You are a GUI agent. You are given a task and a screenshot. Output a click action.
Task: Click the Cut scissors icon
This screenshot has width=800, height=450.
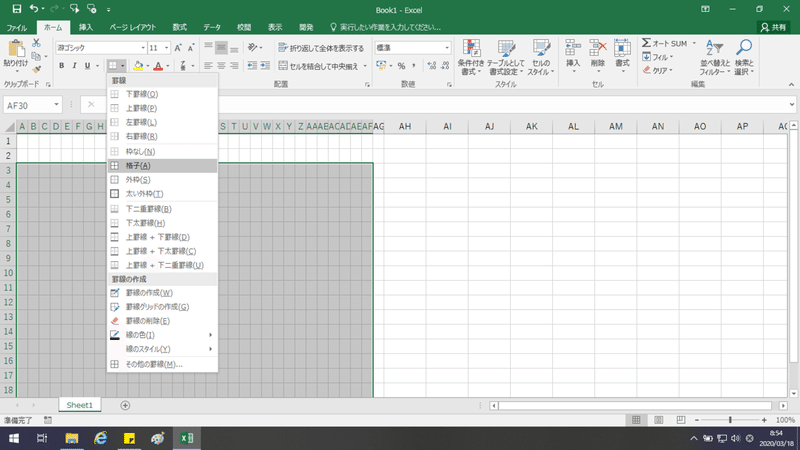tap(36, 43)
